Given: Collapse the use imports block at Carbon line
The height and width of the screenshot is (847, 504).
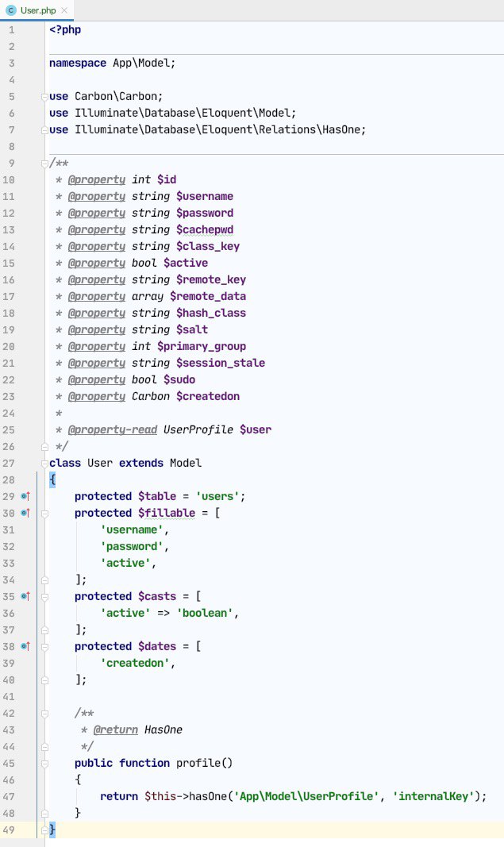Looking at the screenshot, I should [44, 97].
